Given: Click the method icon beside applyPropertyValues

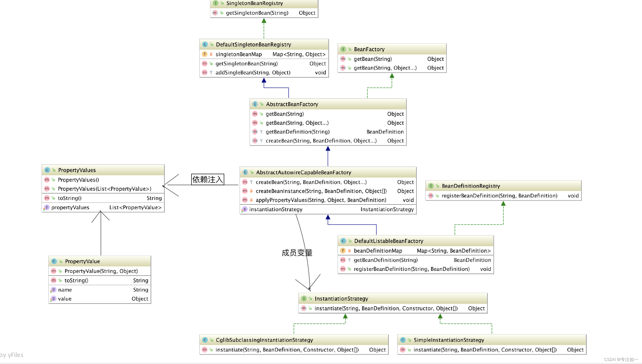Looking at the screenshot, I should point(245,200).
